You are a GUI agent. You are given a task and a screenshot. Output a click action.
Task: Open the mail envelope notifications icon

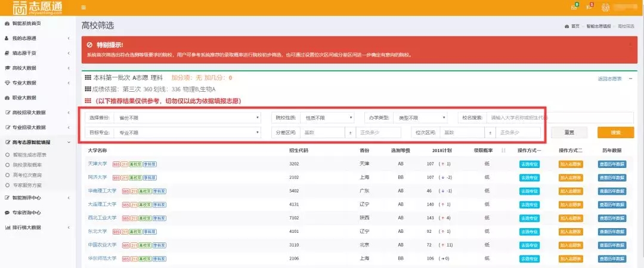(x=574, y=7)
